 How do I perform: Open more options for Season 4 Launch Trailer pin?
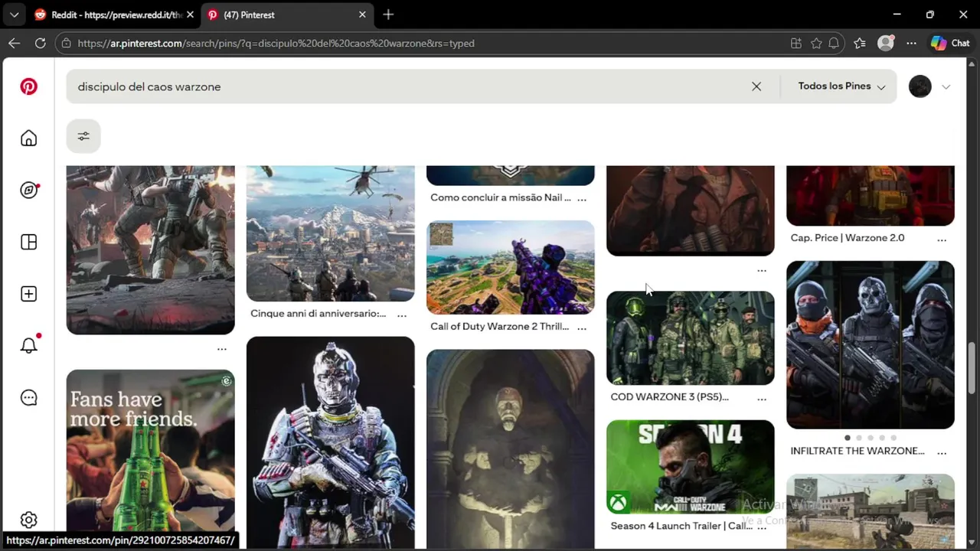click(762, 527)
